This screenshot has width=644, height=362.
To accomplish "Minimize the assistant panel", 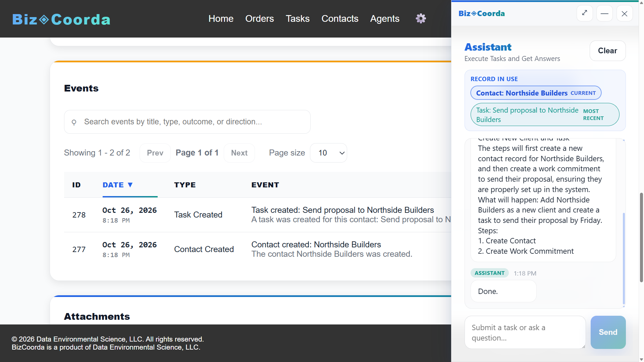I will pyautogui.click(x=604, y=13).
